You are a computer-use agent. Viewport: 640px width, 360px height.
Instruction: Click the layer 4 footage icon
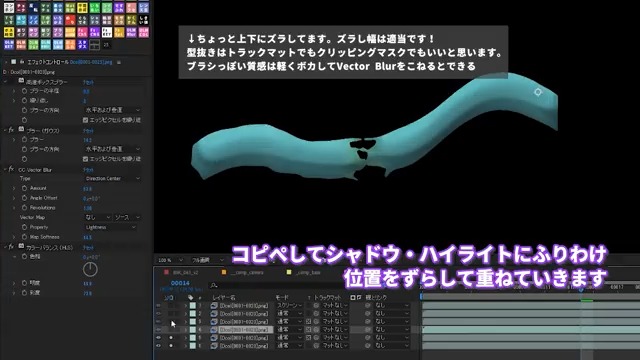tap(214, 329)
